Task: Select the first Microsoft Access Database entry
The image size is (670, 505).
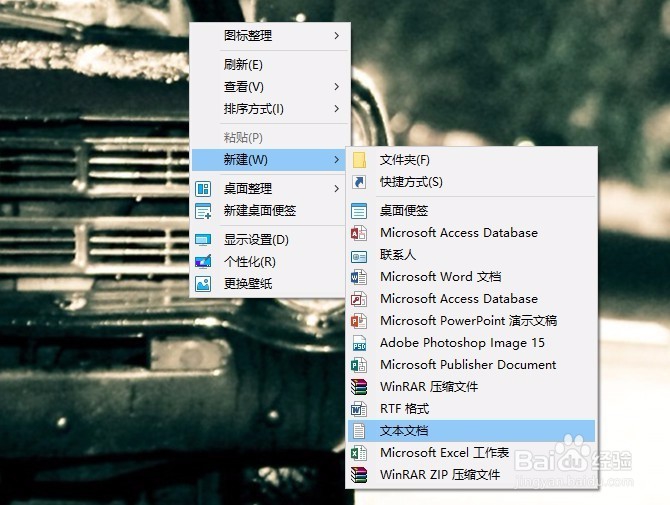Action: click(471, 233)
